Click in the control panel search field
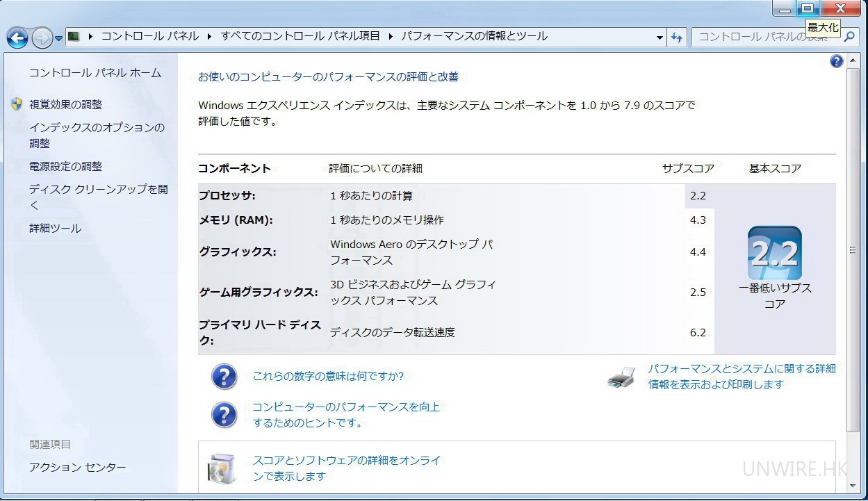 [x=764, y=37]
